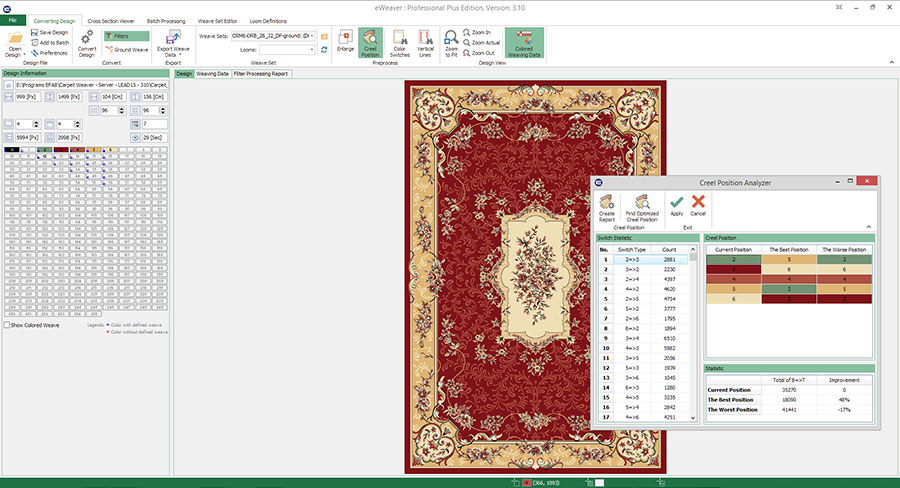The width and height of the screenshot is (900, 488).
Task: Click the 104 [Cm] width field
Action: (113, 97)
